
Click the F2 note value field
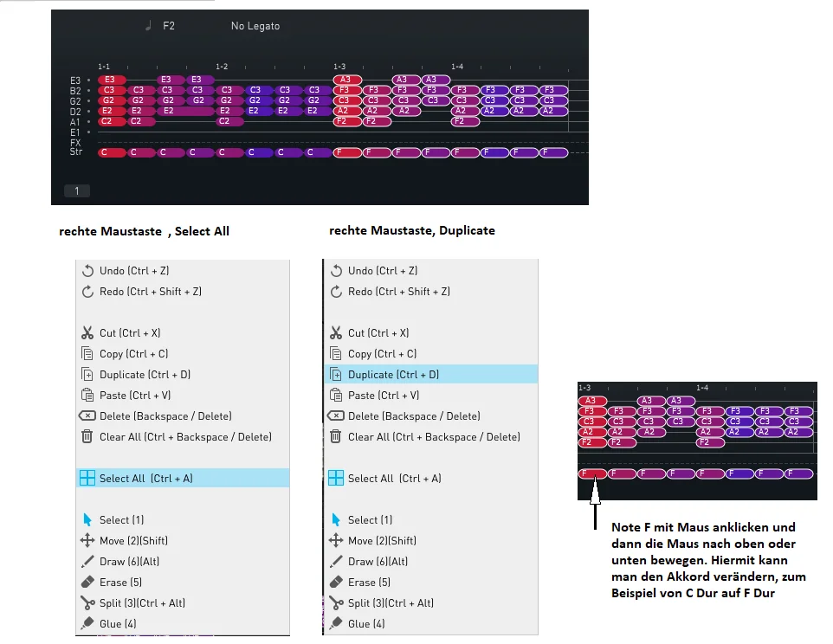pyautogui.click(x=169, y=25)
